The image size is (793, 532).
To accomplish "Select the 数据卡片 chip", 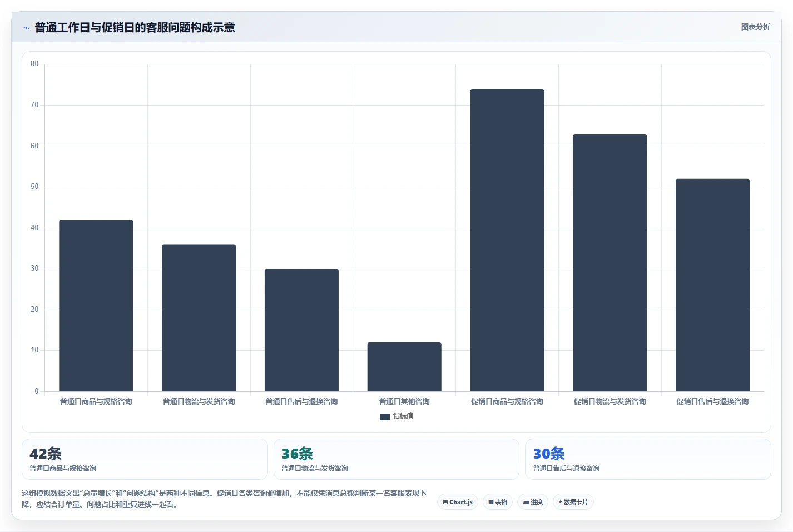I will point(573,502).
